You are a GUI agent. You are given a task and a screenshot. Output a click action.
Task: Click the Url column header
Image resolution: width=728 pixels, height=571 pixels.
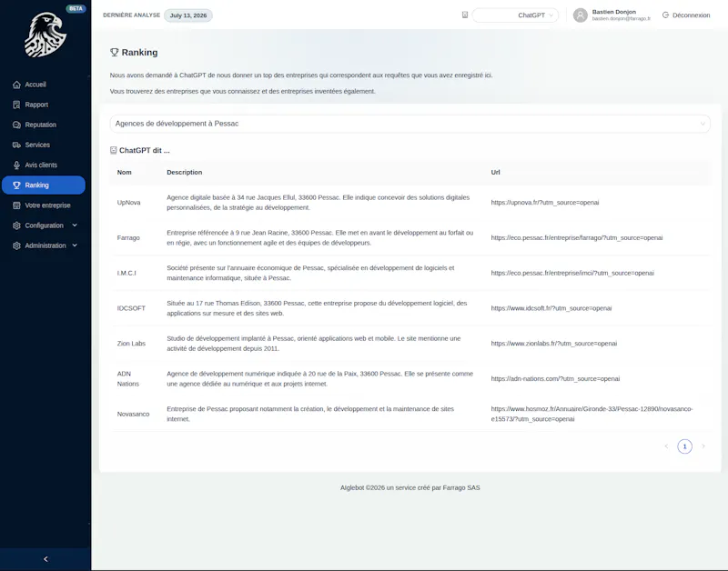pos(495,172)
